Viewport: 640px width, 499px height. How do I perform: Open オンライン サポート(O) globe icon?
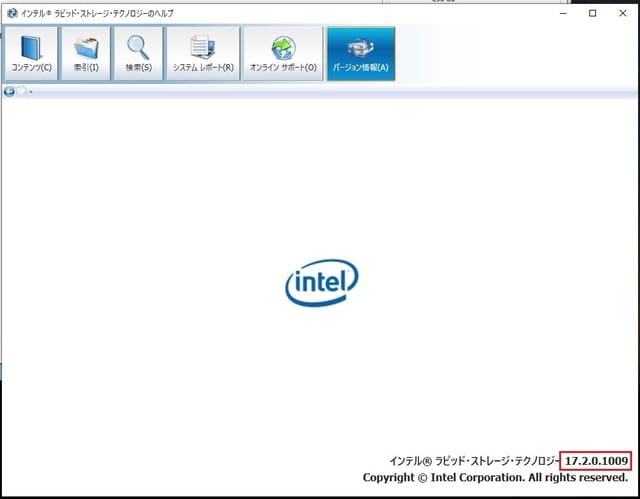(283, 53)
